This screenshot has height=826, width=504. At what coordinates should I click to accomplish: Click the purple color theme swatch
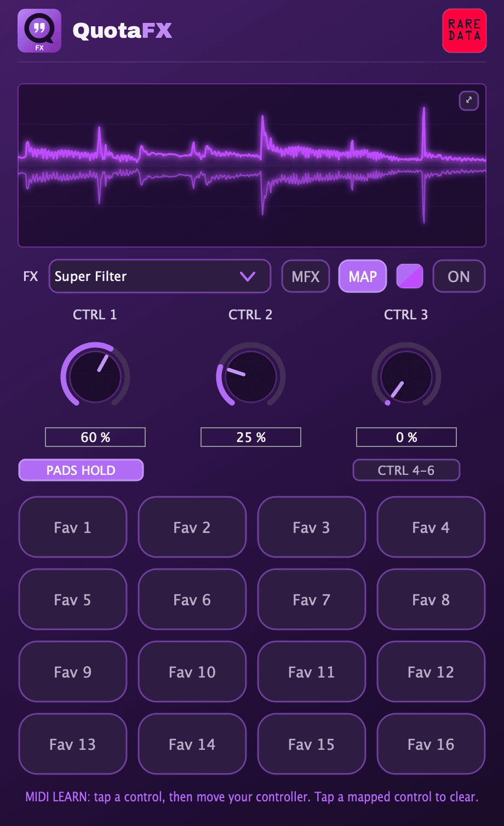tap(410, 276)
